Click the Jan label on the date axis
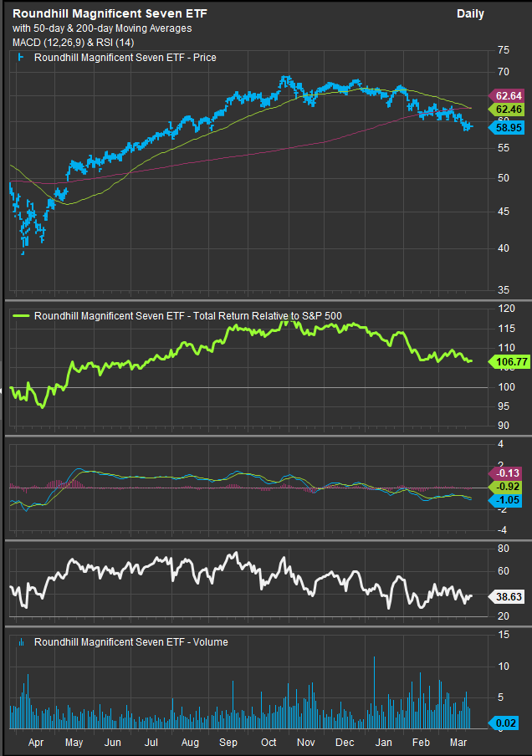532x756 pixels. pyautogui.click(x=384, y=743)
